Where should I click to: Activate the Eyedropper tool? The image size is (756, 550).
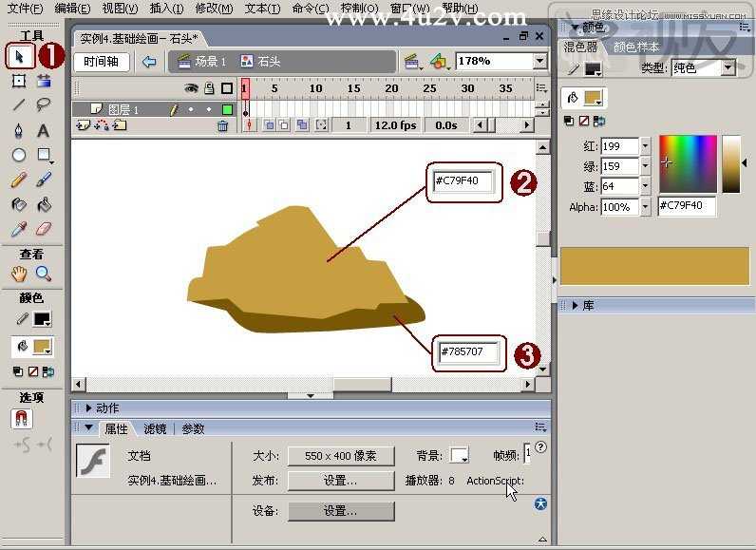pos(19,229)
